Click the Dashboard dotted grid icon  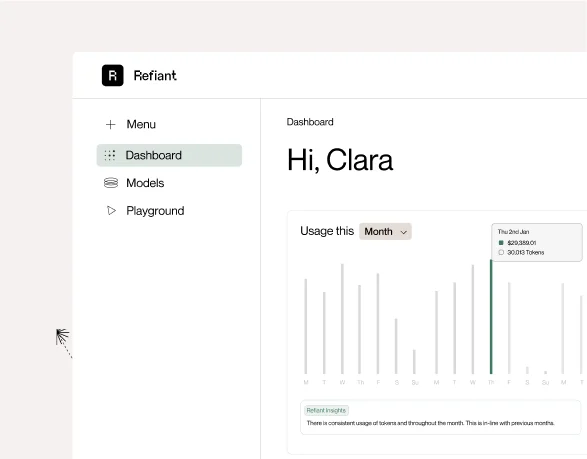(110, 155)
